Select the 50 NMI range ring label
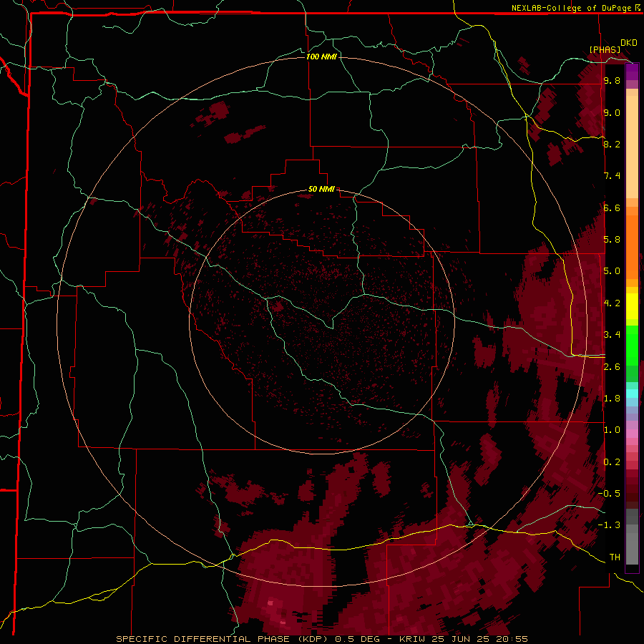644x644 pixels. pos(321,189)
